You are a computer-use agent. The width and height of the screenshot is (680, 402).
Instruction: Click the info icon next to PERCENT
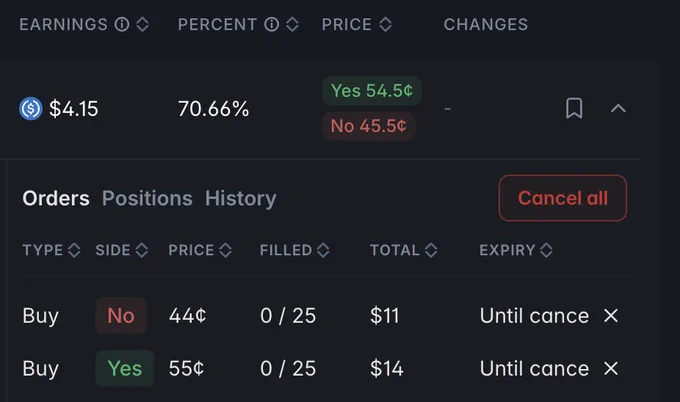pos(271,24)
